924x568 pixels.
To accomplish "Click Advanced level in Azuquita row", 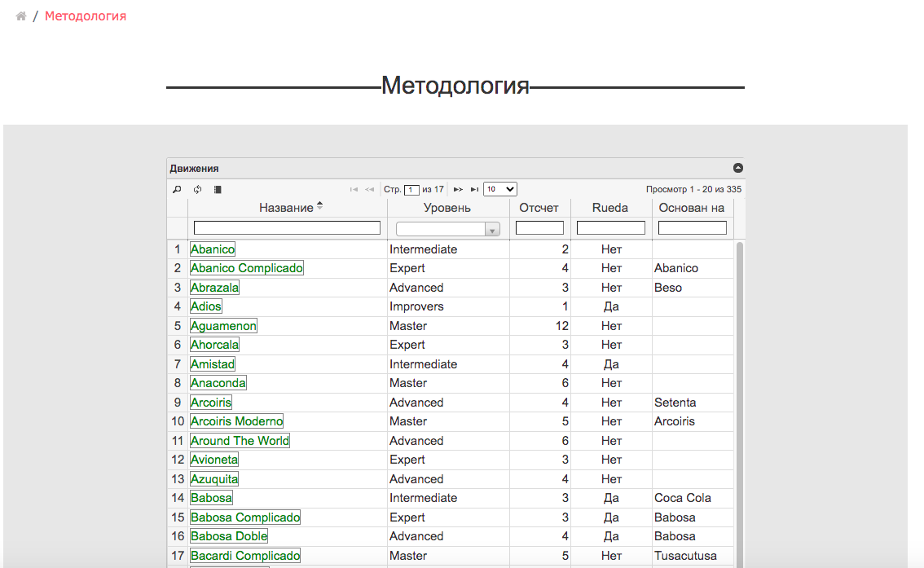I will coord(416,479).
